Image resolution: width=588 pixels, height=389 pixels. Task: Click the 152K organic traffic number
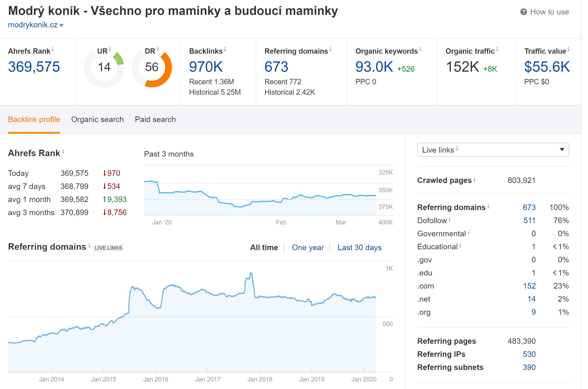click(462, 67)
